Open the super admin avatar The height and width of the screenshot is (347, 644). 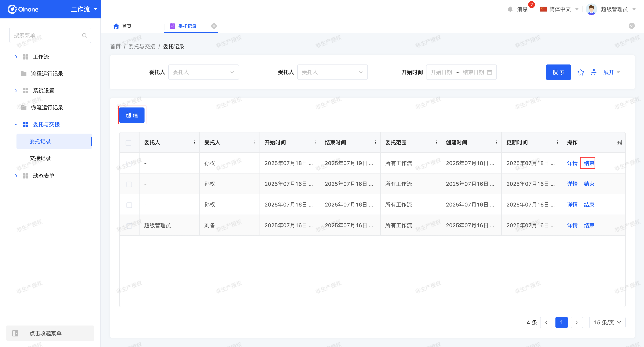591,9
